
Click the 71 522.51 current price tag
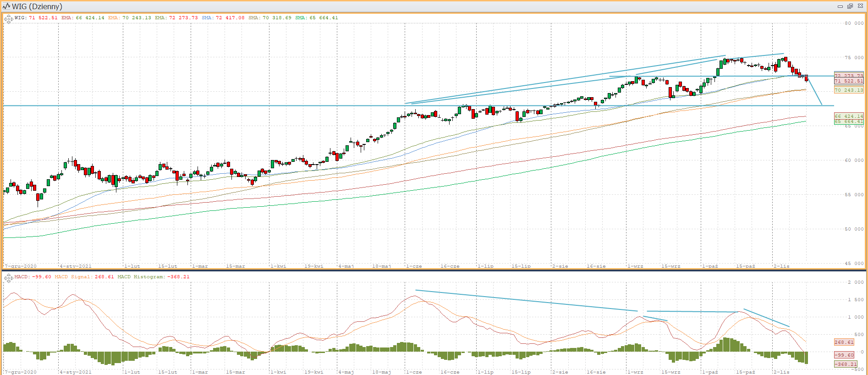[x=848, y=81]
